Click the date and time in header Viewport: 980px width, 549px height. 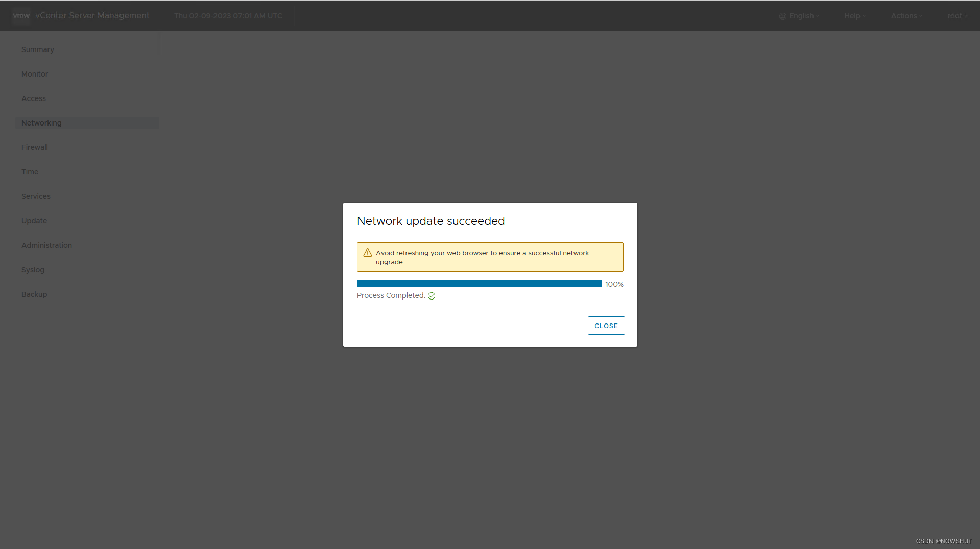(x=228, y=16)
